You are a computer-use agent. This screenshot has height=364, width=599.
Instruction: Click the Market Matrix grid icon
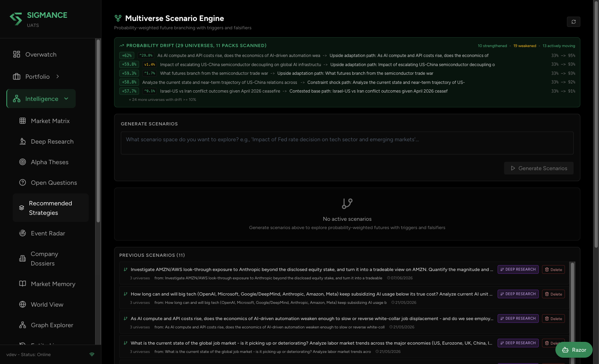point(23,121)
